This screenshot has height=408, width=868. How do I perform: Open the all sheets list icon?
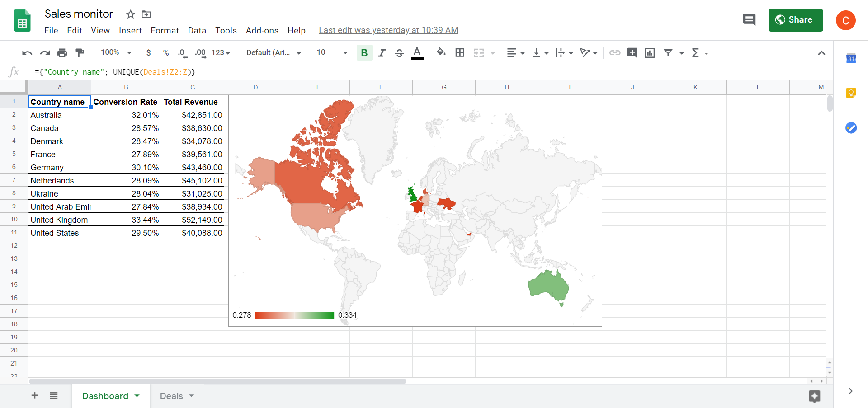coord(54,396)
